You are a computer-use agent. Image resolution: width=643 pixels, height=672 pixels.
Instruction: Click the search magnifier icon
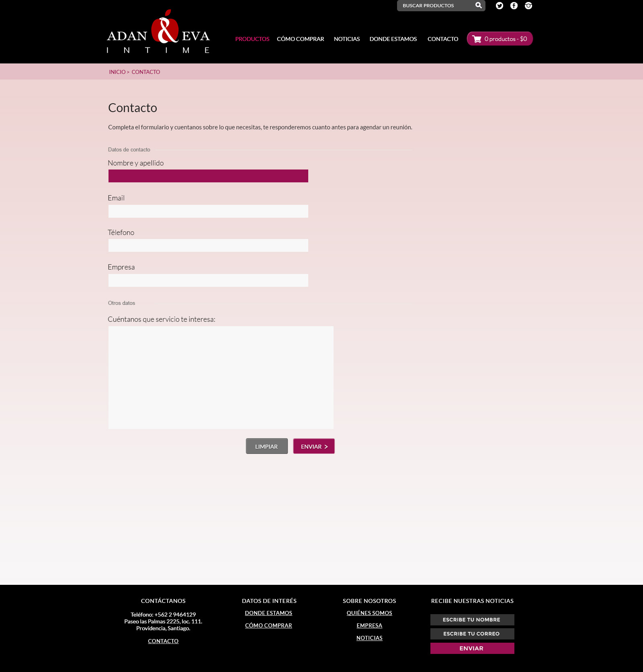click(478, 5)
